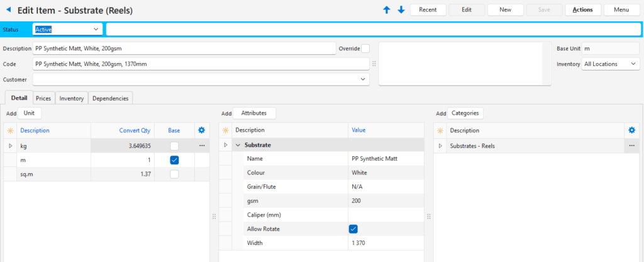Uncheck the Allow Rotate checkbox
This screenshot has height=262, width=644.
tap(353, 229)
